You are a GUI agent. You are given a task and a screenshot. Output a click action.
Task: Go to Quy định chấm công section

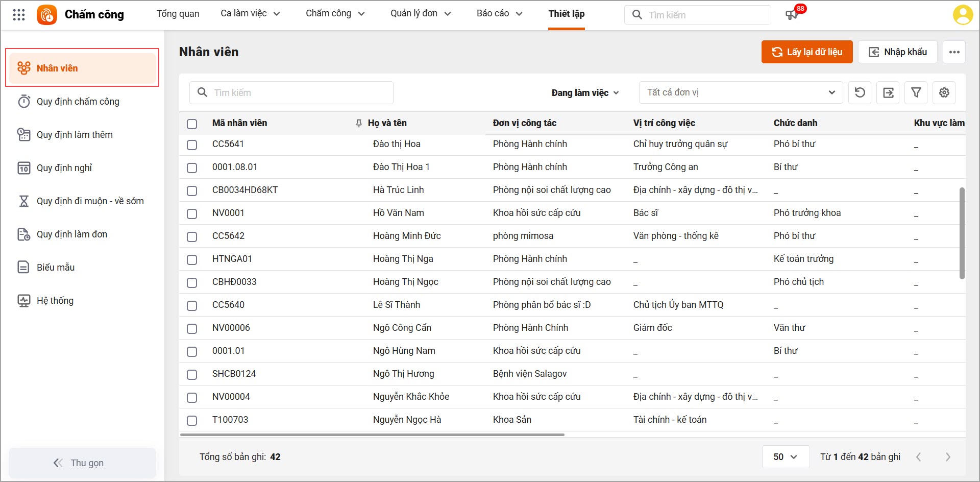(78, 102)
